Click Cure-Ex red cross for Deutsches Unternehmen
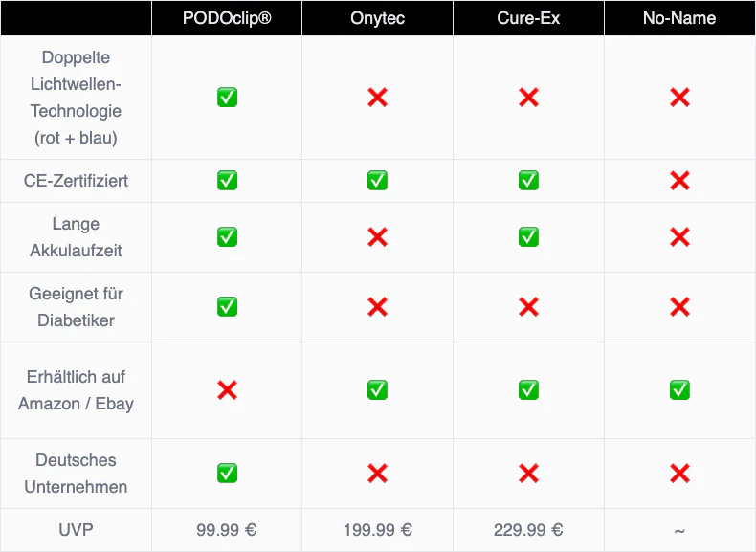 point(528,474)
